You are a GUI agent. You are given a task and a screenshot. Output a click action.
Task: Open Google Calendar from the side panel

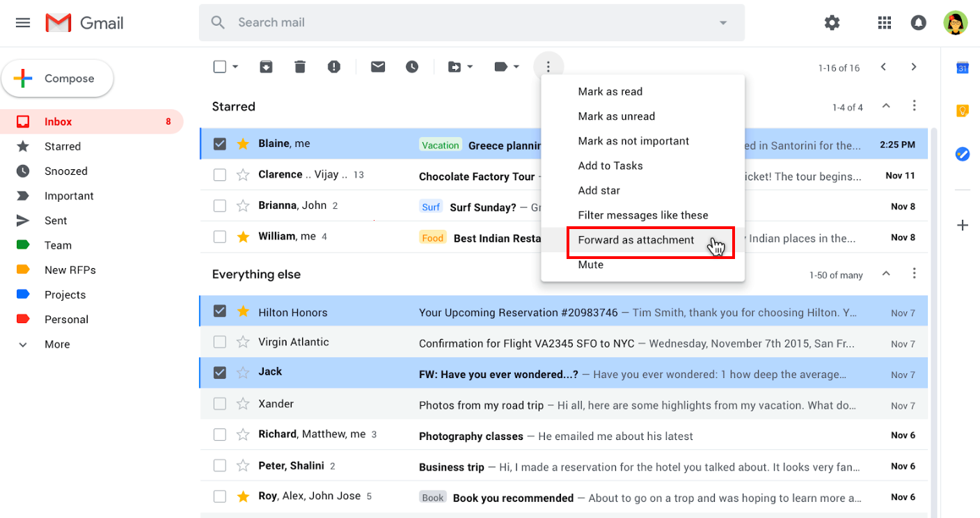(x=962, y=68)
